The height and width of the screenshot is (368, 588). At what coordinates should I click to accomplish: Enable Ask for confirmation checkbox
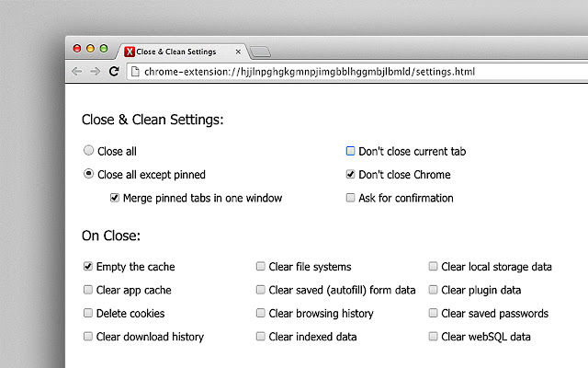click(x=350, y=198)
